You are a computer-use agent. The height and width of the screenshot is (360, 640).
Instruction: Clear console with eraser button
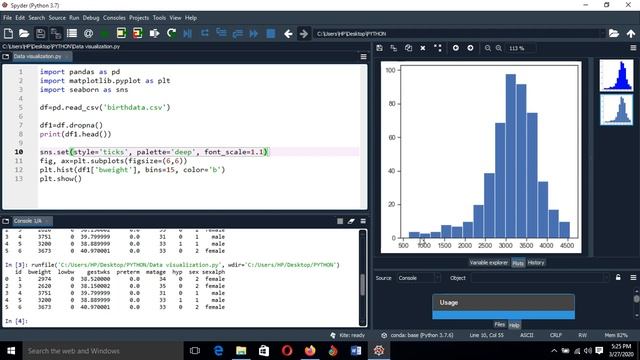pos(351,221)
